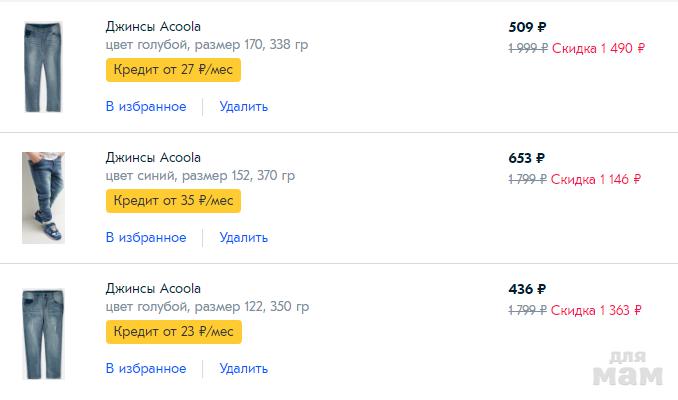Click the Кредит от 35 ₽/мес badge
This screenshot has height=400, width=678.
pyautogui.click(x=173, y=200)
